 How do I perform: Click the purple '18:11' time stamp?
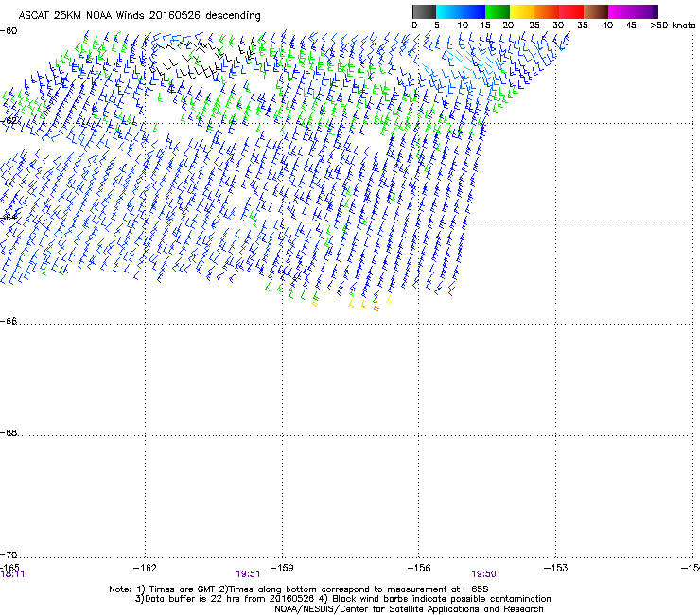(x=12, y=574)
